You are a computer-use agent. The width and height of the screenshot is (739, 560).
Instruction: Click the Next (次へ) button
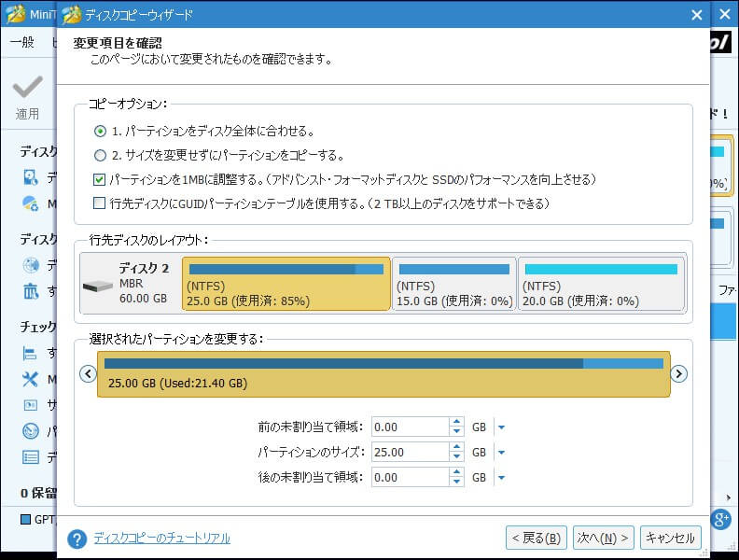(603, 538)
